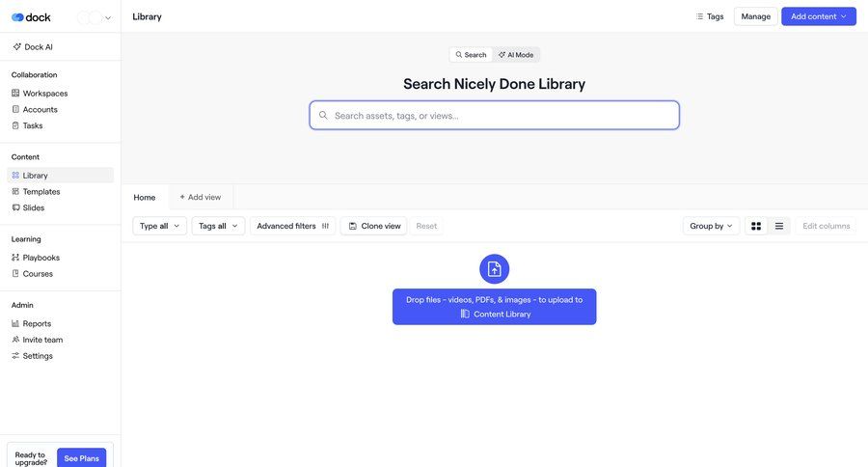This screenshot has height=467, width=868.
Task: Click the Reports bar chart icon
Action: click(15, 323)
